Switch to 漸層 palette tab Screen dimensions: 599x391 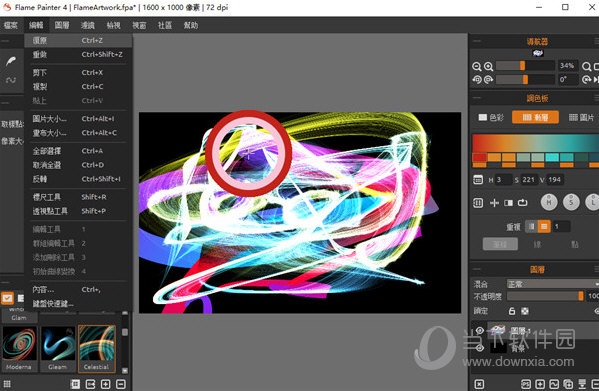point(535,117)
